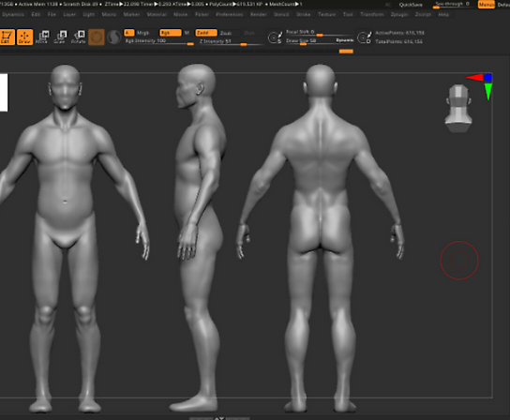
Task: Open the Preferences menu
Action: coord(230,15)
